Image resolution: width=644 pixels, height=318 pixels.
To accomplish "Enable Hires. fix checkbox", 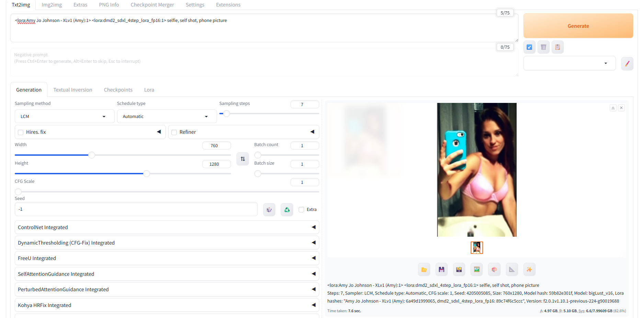I will [x=21, y=132].
